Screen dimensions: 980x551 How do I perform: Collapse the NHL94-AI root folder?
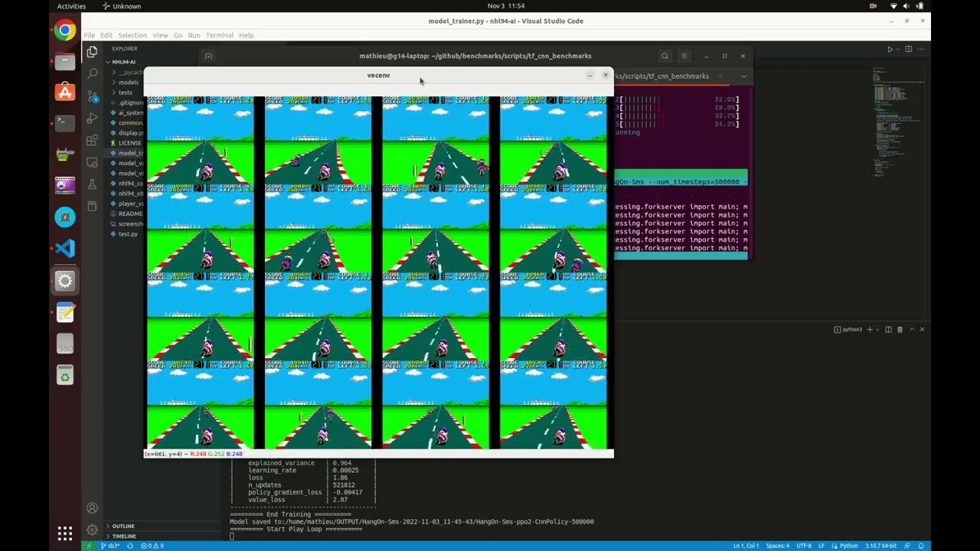coord(122,62)
